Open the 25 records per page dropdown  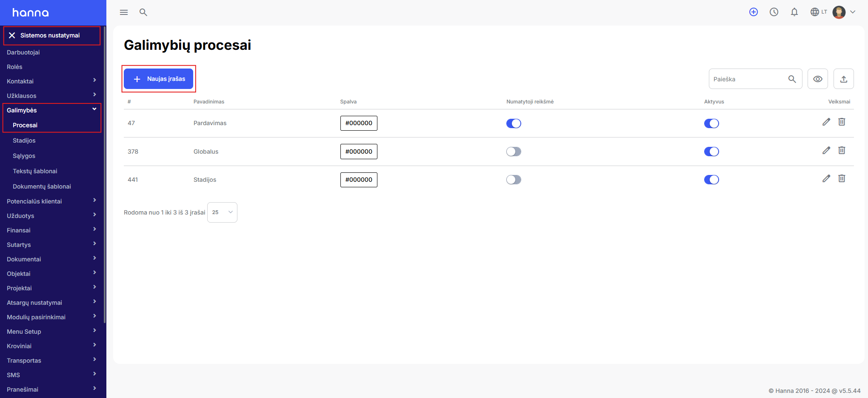(222, 212)
